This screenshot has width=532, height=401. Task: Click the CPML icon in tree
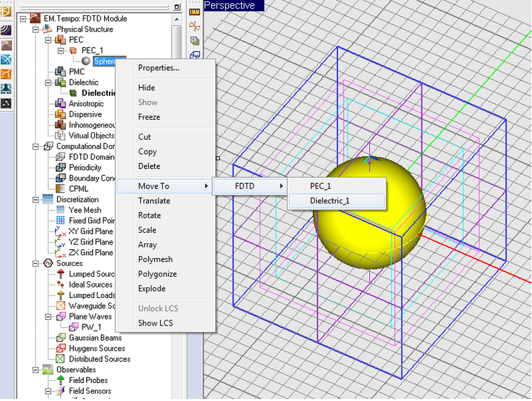tap(61, 189)
